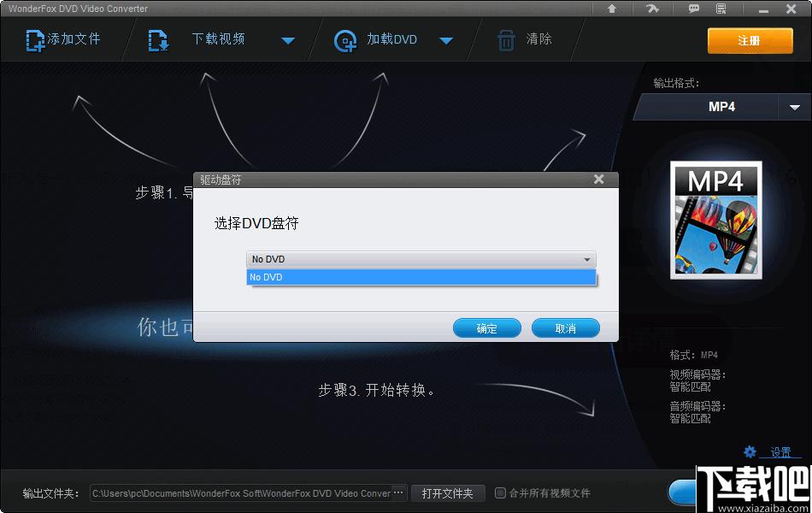
Task: Open the No DVD drive combo box
Action: [x=421, y=259]
